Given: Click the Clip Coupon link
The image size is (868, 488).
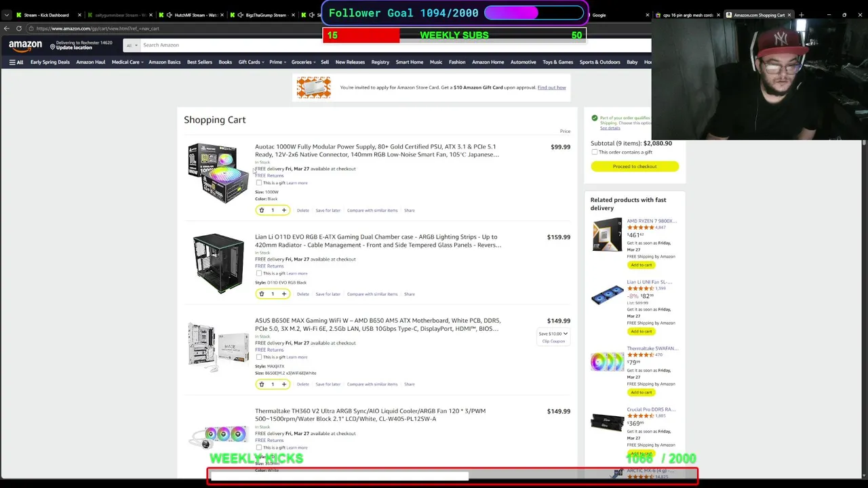Looking at the screenshot, I should (553, 342).
